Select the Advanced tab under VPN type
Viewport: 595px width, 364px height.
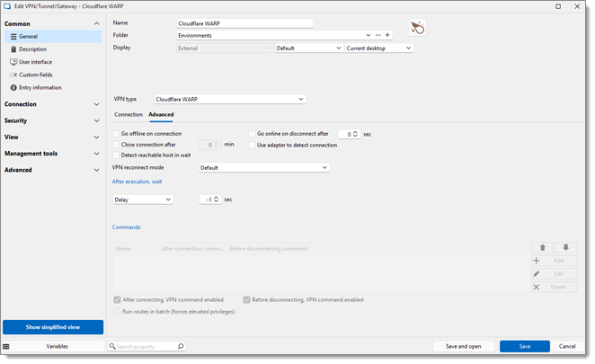coord(161,115)
